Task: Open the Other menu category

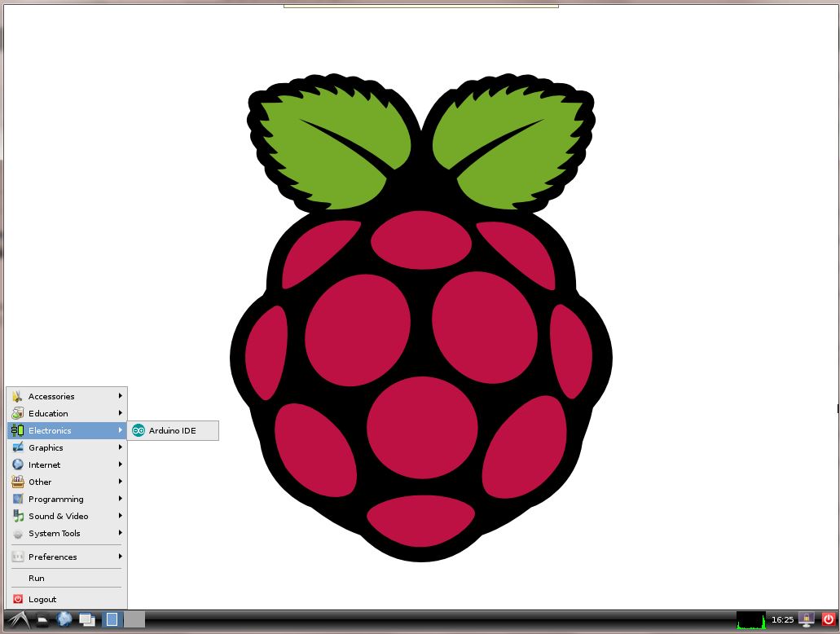Action: (67, 482)
